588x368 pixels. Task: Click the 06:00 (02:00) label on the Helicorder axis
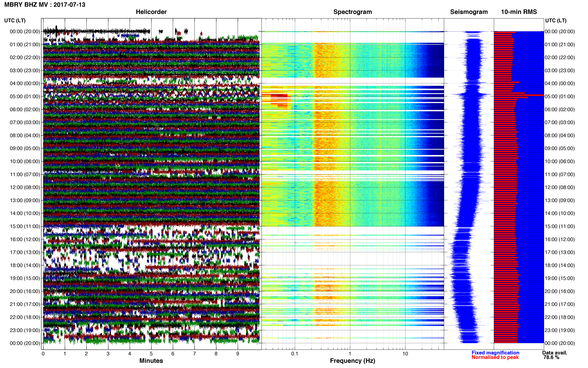pyautogui.click(x=25, y=110)
